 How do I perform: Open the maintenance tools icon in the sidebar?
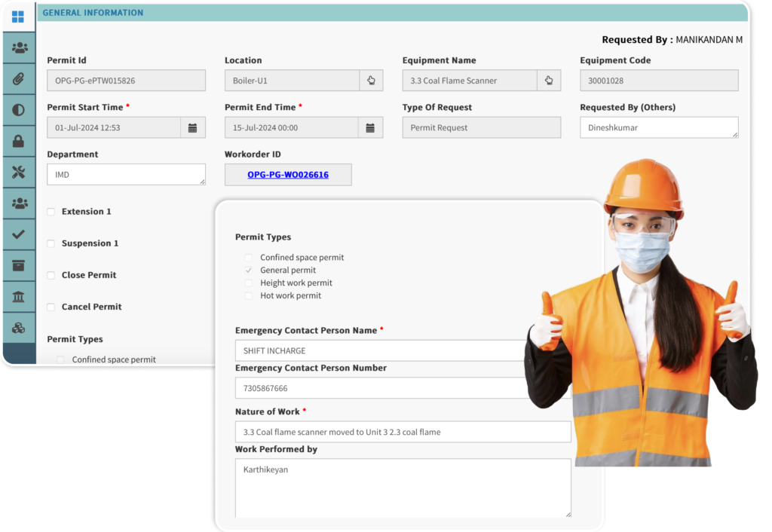[x=17, y=172]
